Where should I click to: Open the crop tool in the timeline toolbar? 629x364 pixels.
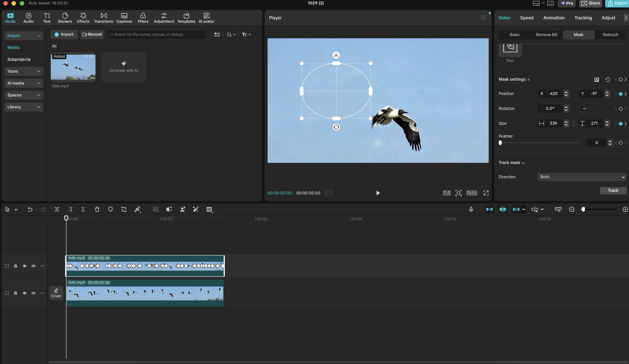pyautogui.click(x=124, y=210)
